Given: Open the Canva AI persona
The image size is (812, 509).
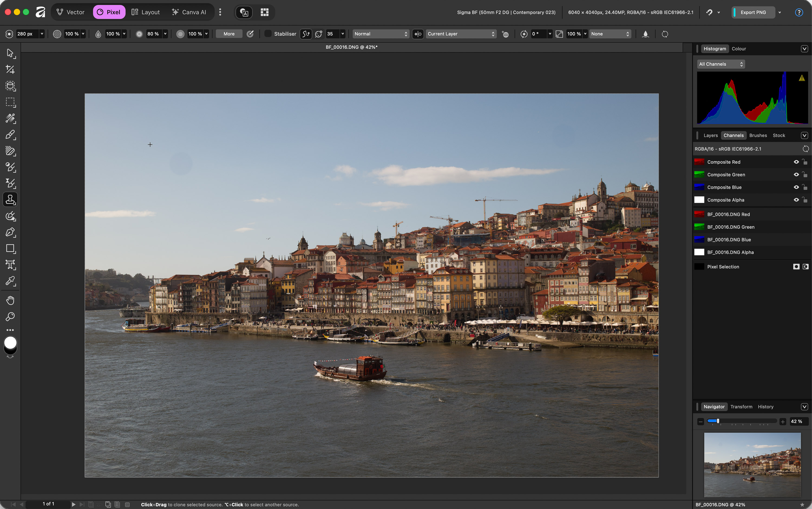Looking at the screenshot, I should (x=189, y=12).
